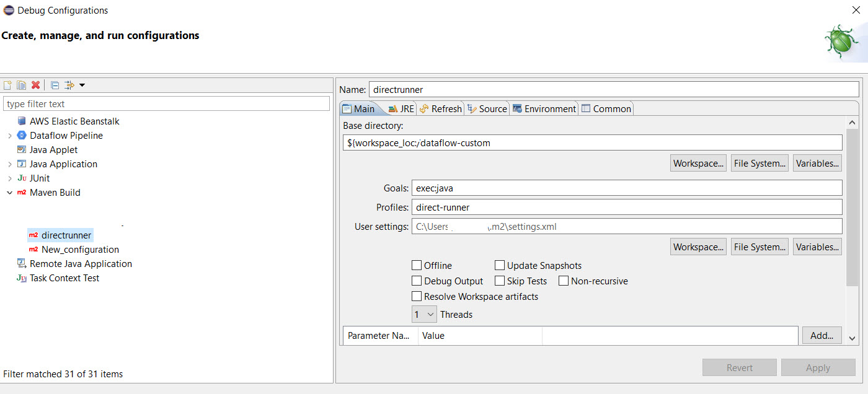Collapse all configuration tree nodes

[55, 85]
